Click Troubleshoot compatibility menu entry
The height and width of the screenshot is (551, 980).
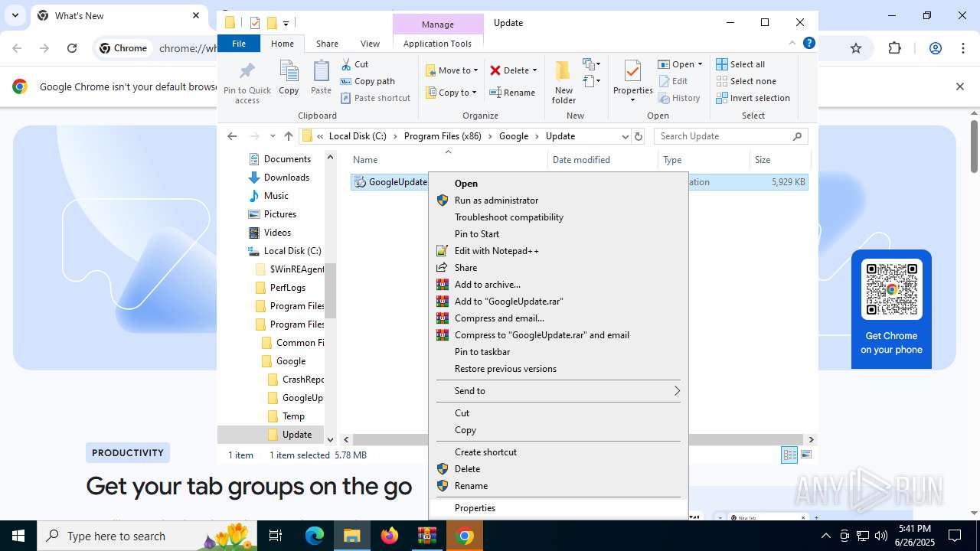click(x=558, y=217)
